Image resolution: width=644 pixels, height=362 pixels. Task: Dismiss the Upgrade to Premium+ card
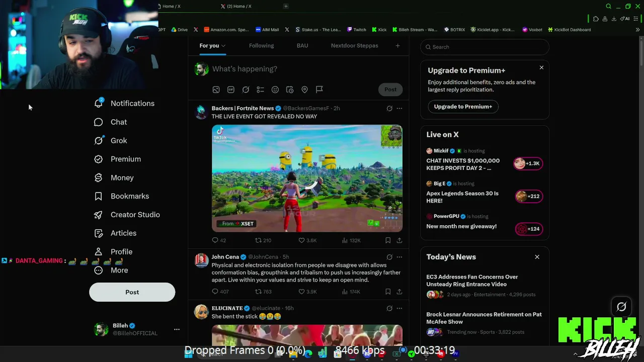point(541,67)
